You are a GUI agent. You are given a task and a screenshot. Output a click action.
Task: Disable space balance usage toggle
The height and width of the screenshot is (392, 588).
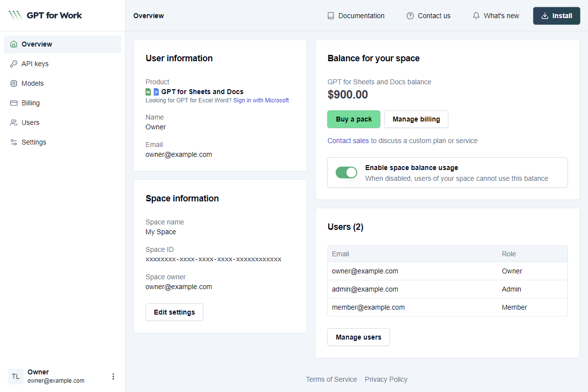[x=346, y=172]
